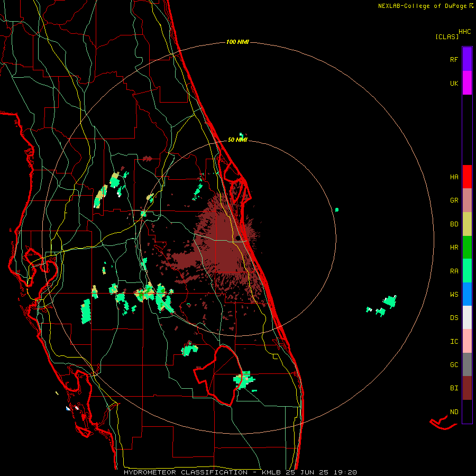476x476 pixels.
Task: Click the rain cell beside the thick red lake outline
Action: (244, 380)
